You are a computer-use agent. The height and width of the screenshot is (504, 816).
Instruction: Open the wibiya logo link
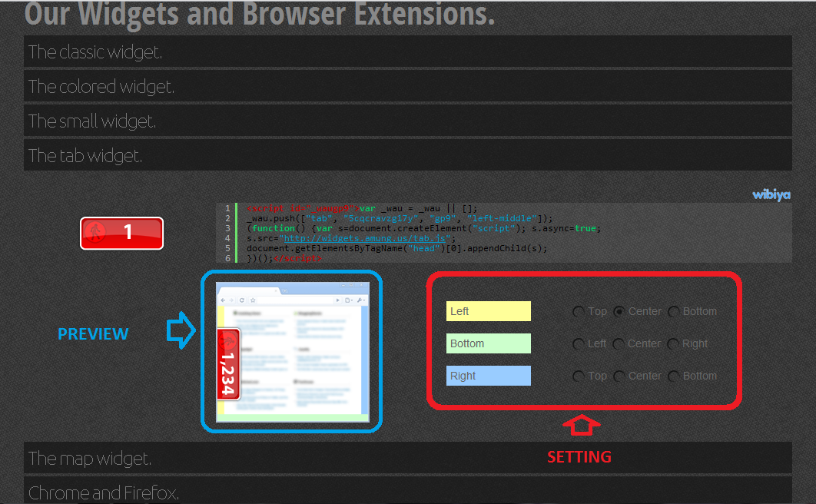(771, 194)
